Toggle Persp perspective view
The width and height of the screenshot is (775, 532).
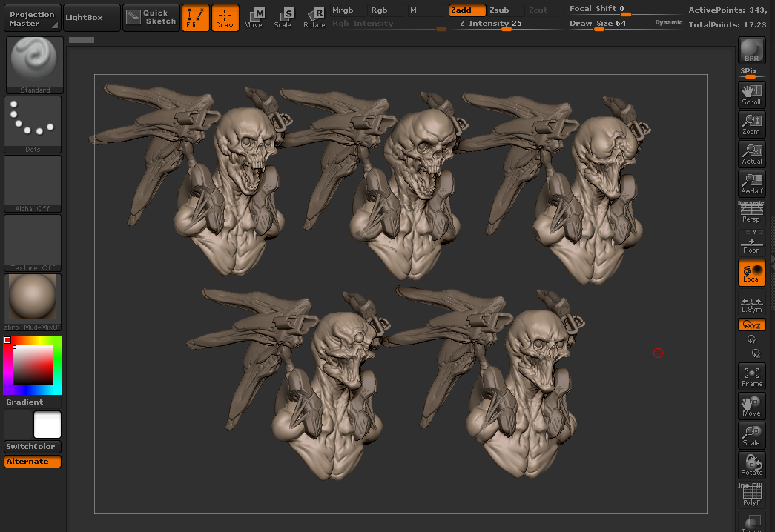[752, 213]
